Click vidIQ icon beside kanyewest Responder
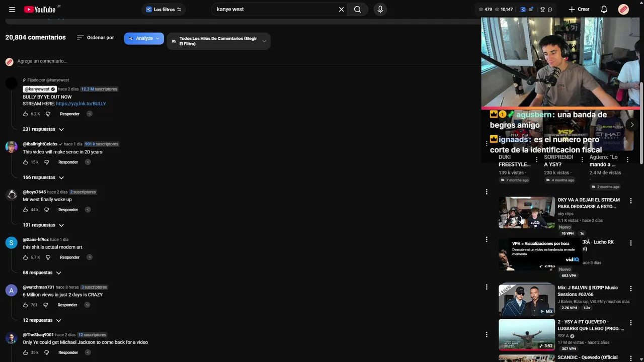The height and width of the screenshot is (362, 644). (90, 114)
